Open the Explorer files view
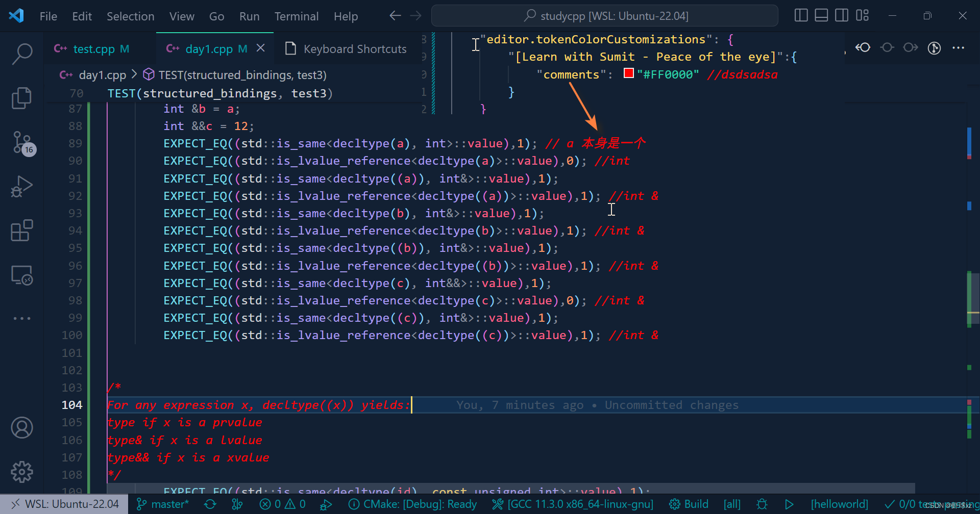 point(22,98)
